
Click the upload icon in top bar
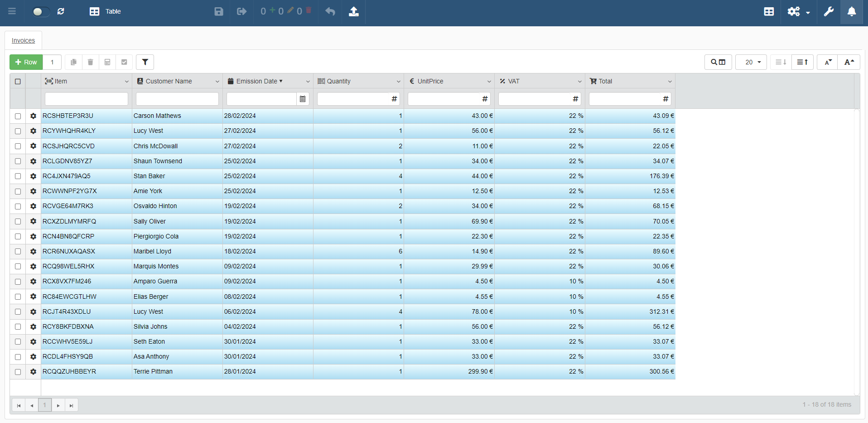[x=354, y=12]
